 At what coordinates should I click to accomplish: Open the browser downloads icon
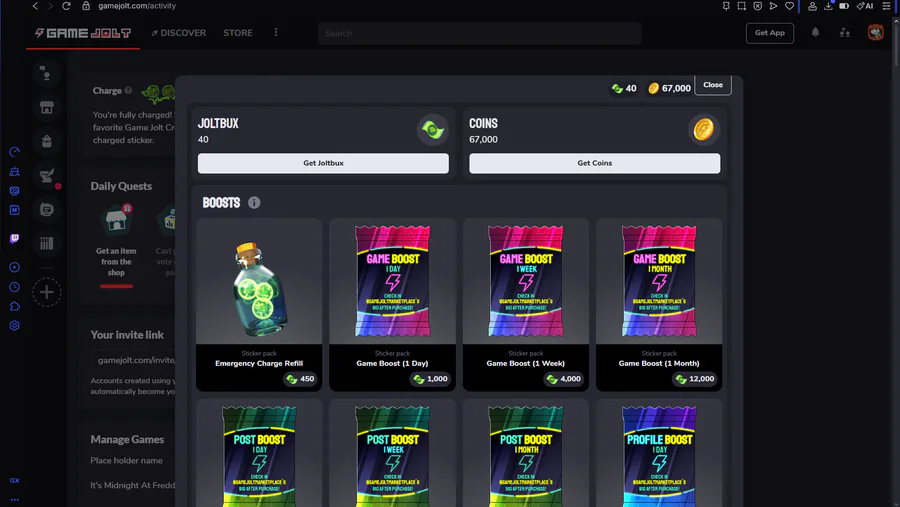click(828, 6)
